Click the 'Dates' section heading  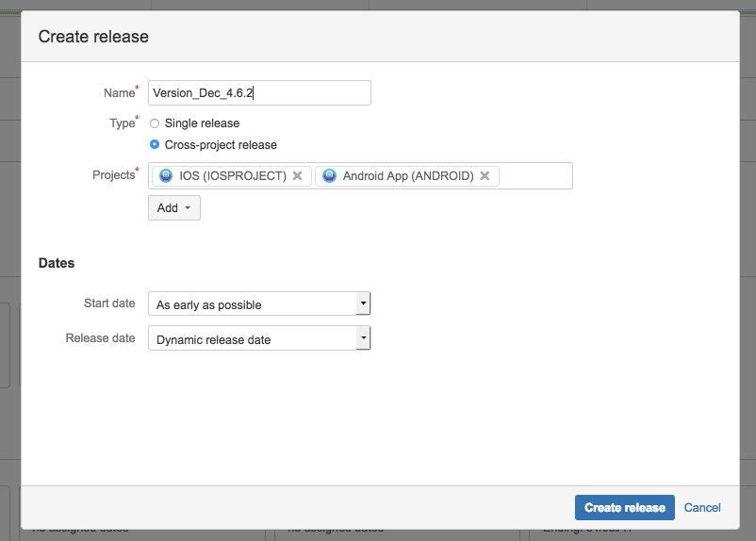(x=57, y=263)
